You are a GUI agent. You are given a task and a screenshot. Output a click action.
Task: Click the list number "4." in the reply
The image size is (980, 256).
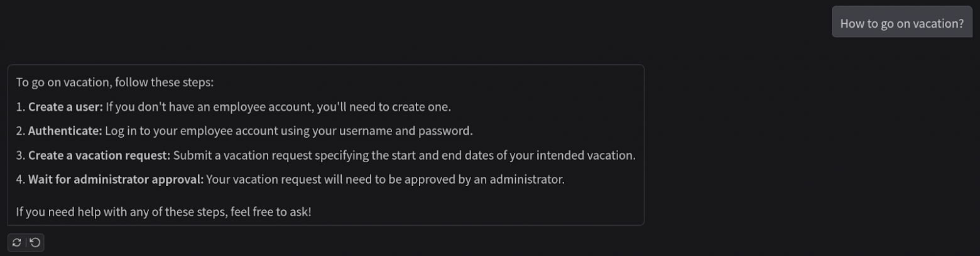(21, 179)
